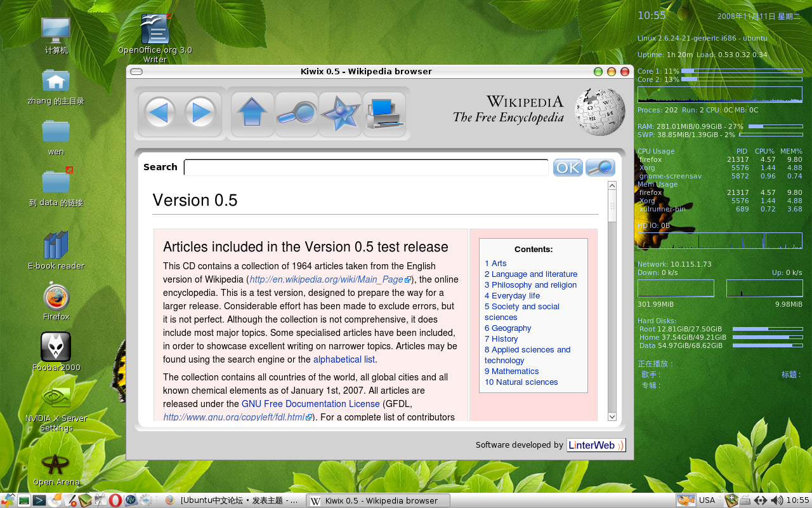Image resolution: width=812 pixels, height=508 pixels.
Task: Click the vertical scrollbar thumb
Action: [x=612, y=206]
